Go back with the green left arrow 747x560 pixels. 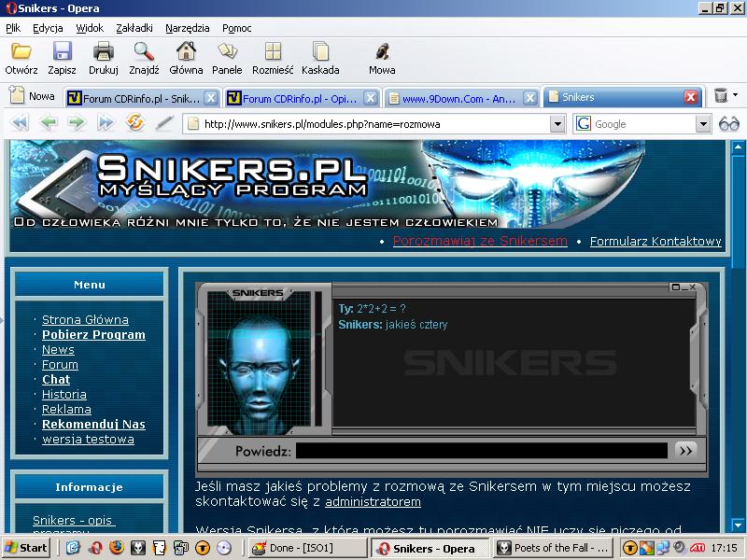click(x=49, y=123)
